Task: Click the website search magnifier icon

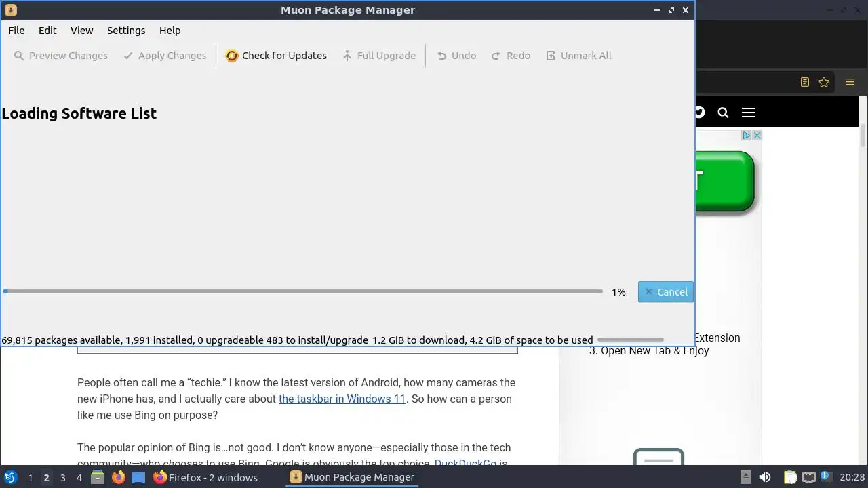Action: coord(723,113)
